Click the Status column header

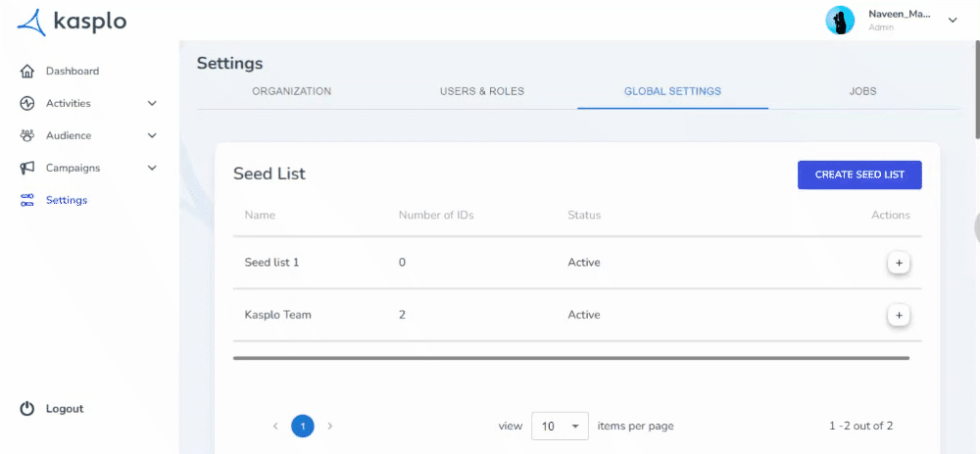[x=584, y=215]
